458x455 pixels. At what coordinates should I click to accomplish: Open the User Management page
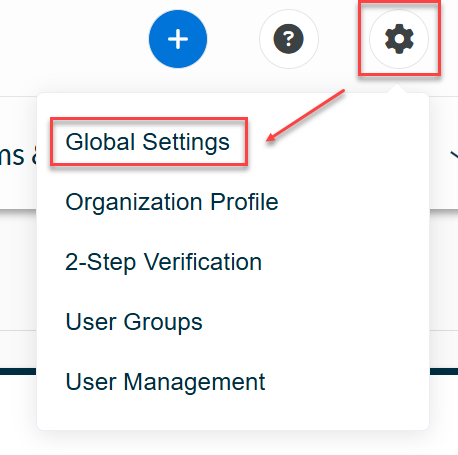165,382
